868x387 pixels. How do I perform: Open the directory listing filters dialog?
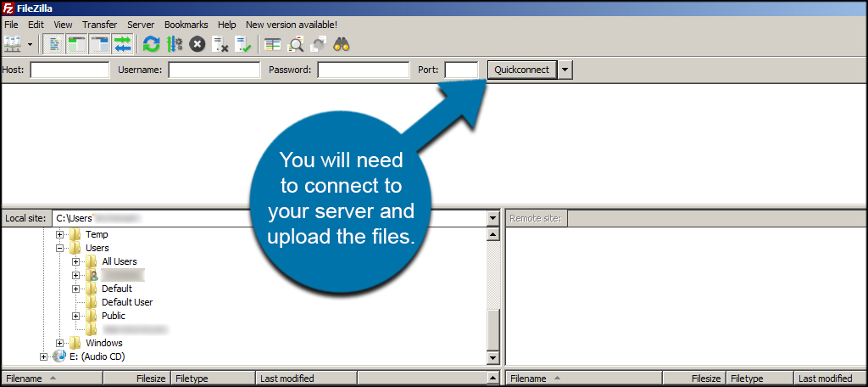[x=272, y=44]
